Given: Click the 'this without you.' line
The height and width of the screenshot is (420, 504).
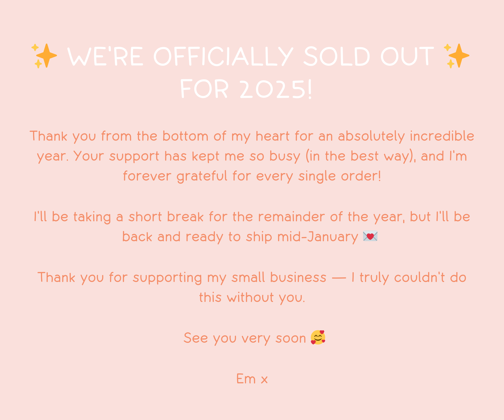Looking at the screenshot, I should point(252,298).
